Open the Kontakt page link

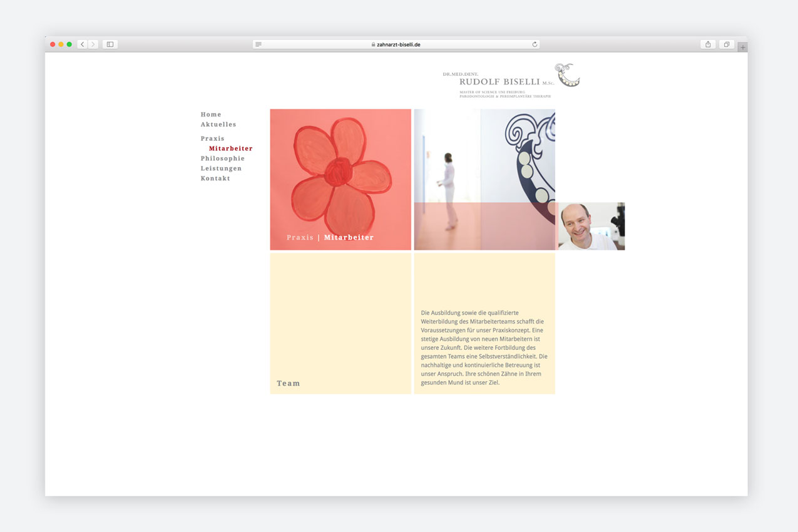point(215,178)
